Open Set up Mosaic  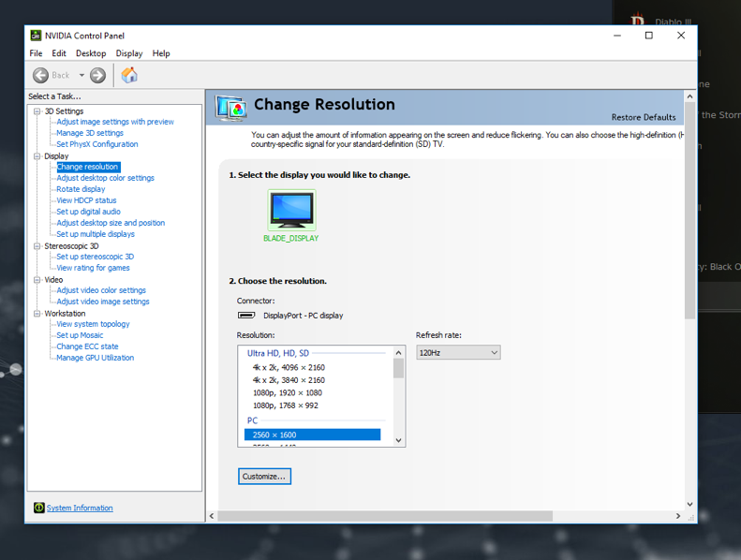click(x=80, y=335)
